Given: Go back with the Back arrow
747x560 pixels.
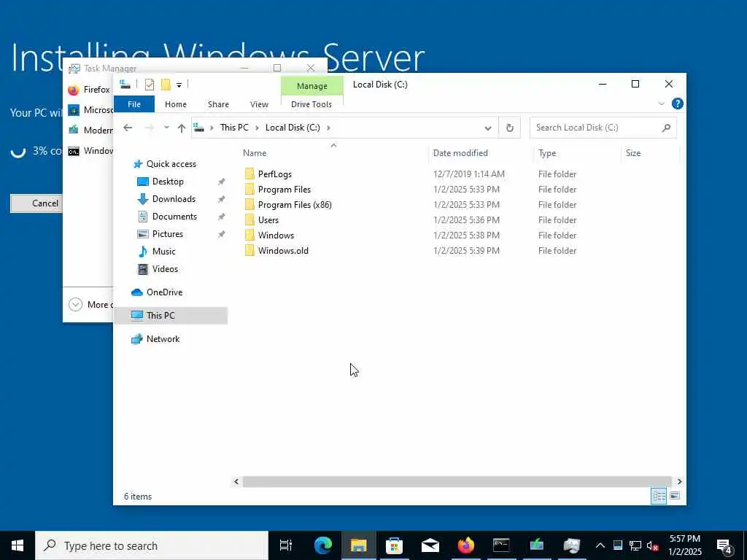Looking at the screenshot, I should 128,128.
